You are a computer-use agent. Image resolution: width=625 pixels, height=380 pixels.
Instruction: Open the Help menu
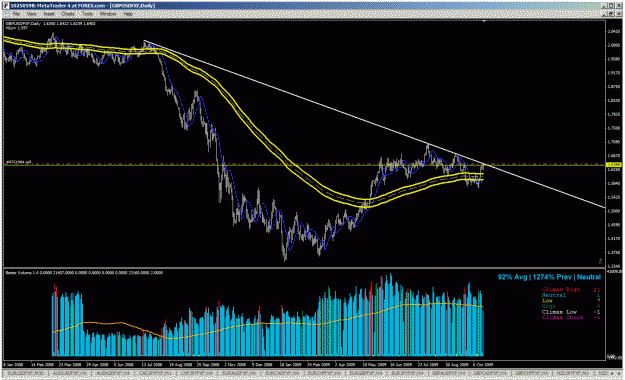pos(128,14)
